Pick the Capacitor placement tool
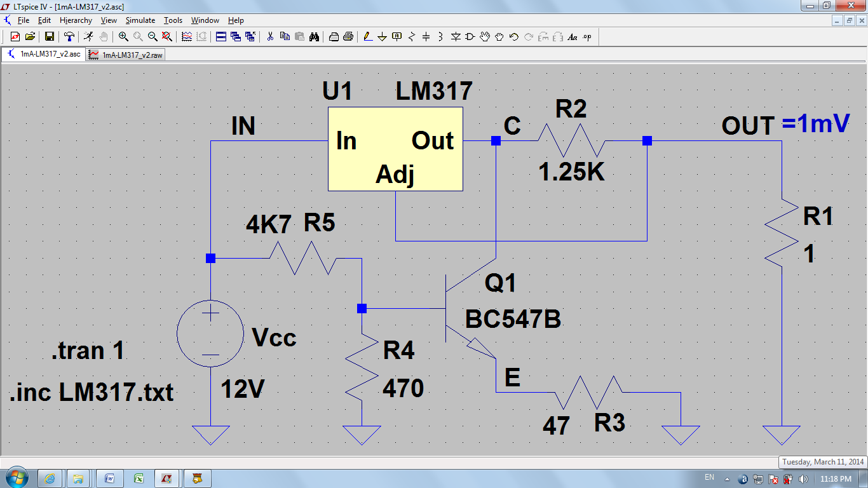The width and height of the screenshot is (868, 488). [x=426, y=37]
